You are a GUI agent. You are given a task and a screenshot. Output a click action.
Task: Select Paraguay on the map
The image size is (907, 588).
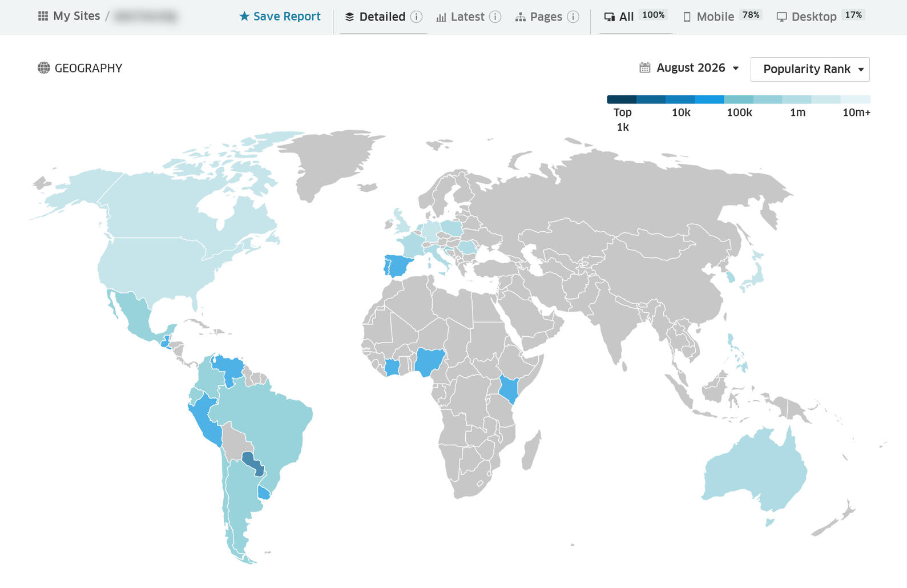(253, 463)
